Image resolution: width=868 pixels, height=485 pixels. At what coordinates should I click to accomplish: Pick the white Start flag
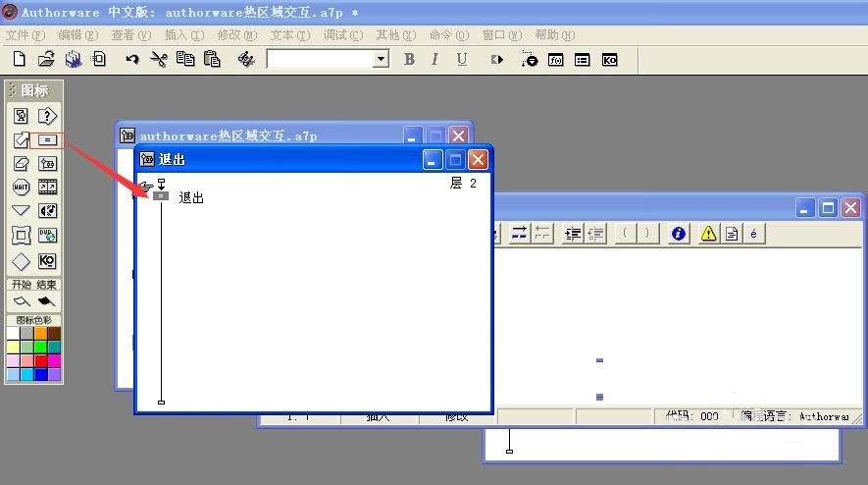22,301
